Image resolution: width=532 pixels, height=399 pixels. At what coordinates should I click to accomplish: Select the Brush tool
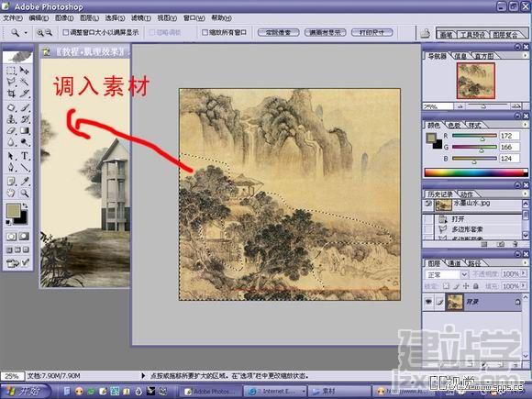click(x=24, y=108)
